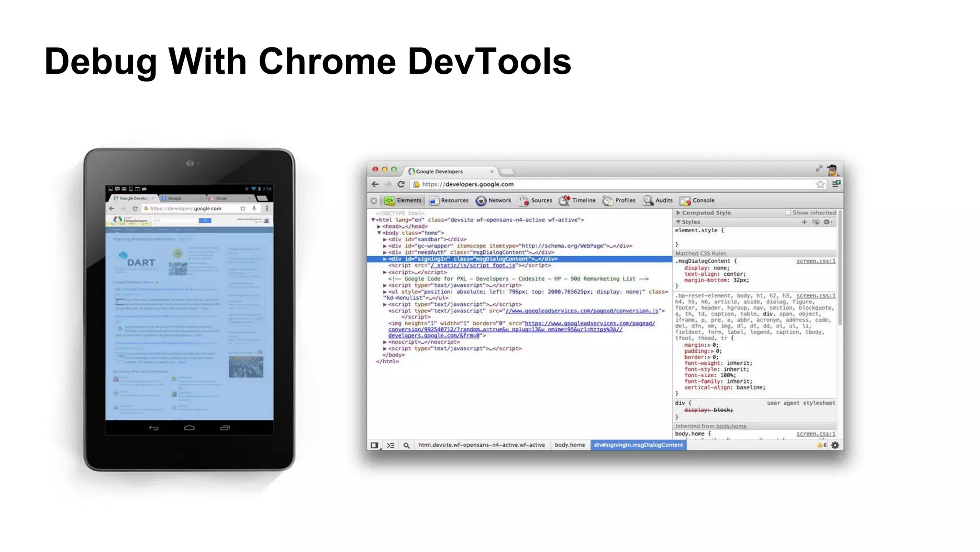
Task: Toggle fullscreen for the desktop Chrome window
Action: pos(819,169)
